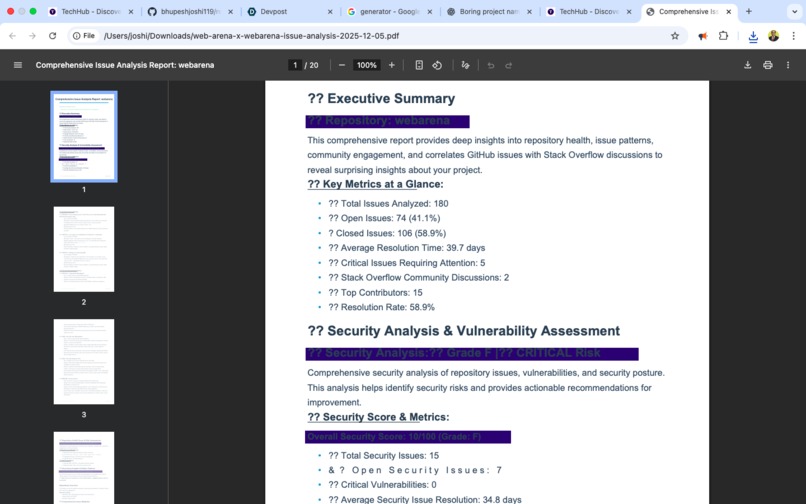Download the PDF from viewer toolbar
The height and width of the screenshot is (504, 806).
pos(748,65)
